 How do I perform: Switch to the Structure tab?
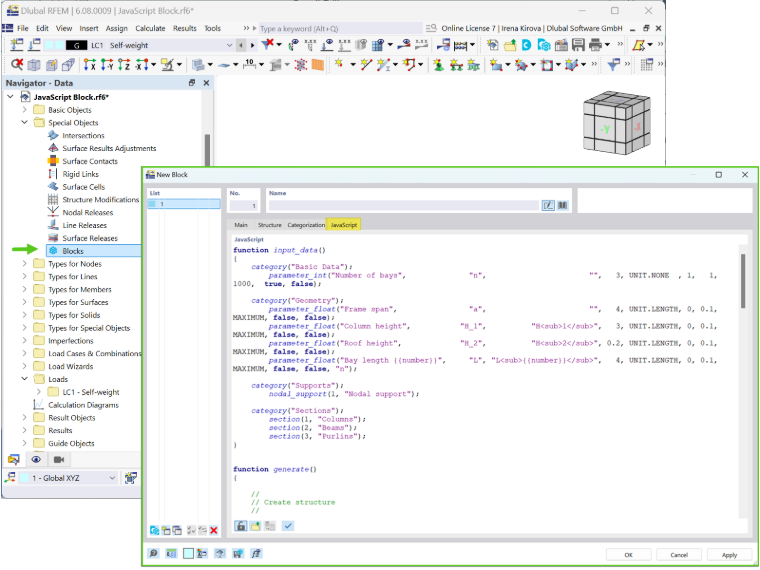tap(269, 225)
